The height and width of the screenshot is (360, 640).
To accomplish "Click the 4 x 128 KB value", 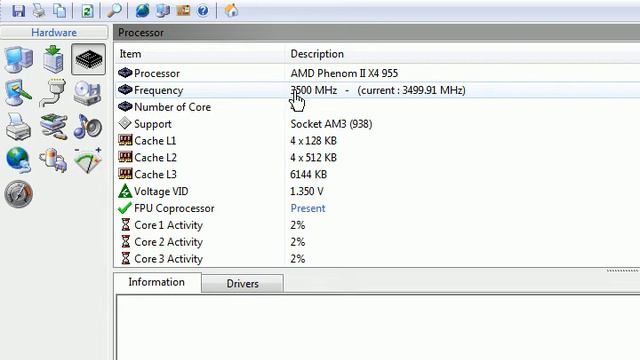I will (313, 141).
